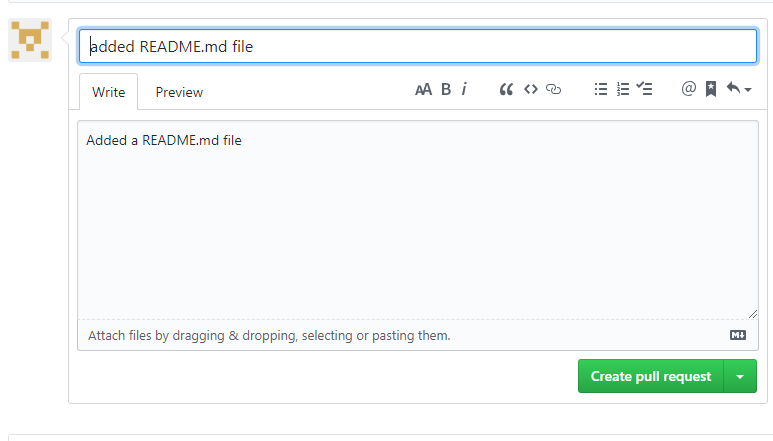
Task: Add a task list with checkmark icon
Action: pyautogui.click(x=644, y=89)
